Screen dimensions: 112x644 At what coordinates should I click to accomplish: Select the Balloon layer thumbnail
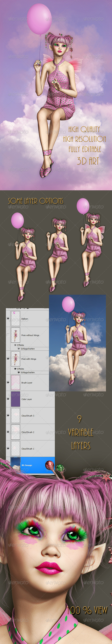[x=16, y=319]
